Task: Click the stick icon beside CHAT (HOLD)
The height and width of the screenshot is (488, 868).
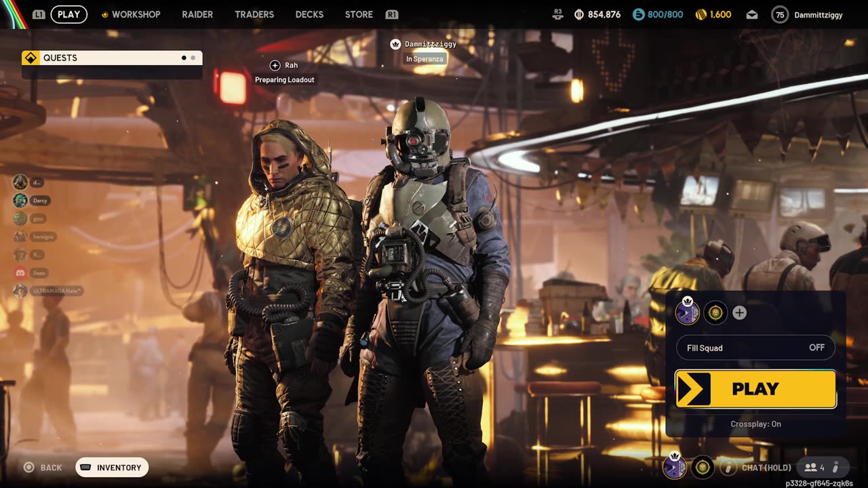Action: coord(728,467)
